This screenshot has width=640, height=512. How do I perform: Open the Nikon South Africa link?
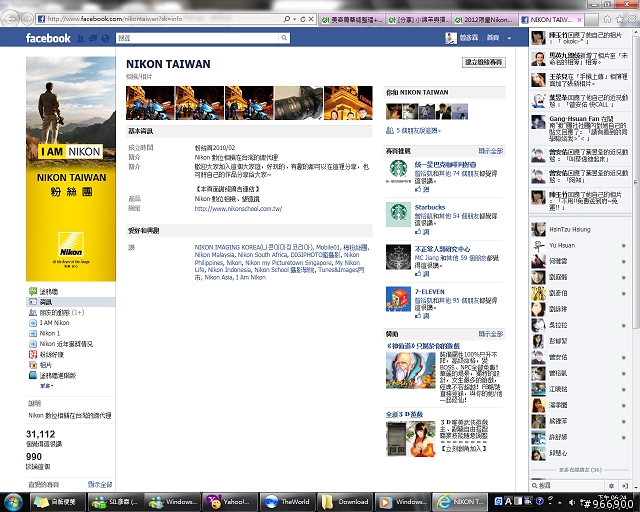click(x=262, y=255)
